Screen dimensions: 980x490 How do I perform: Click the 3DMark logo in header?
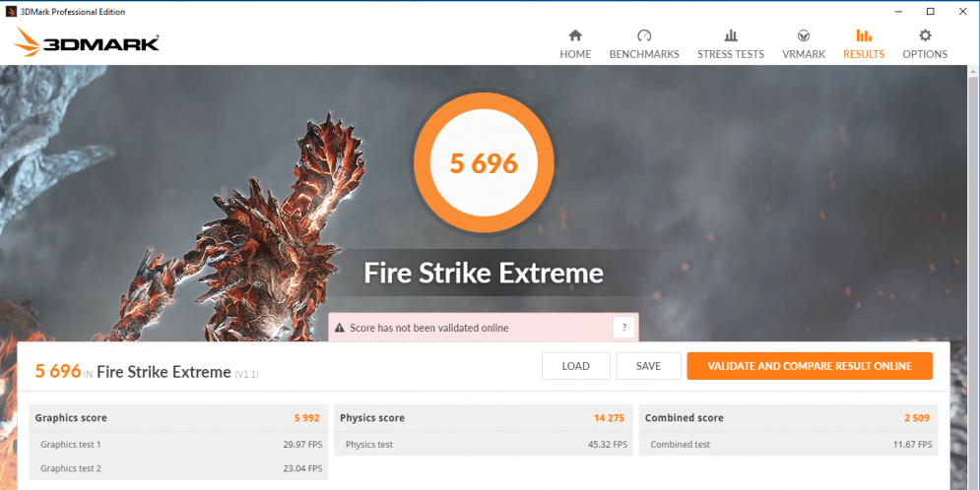(87, 42)
